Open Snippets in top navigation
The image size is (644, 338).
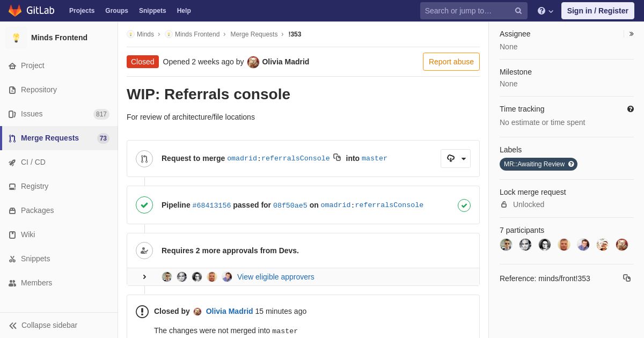(x=152, y=11)
